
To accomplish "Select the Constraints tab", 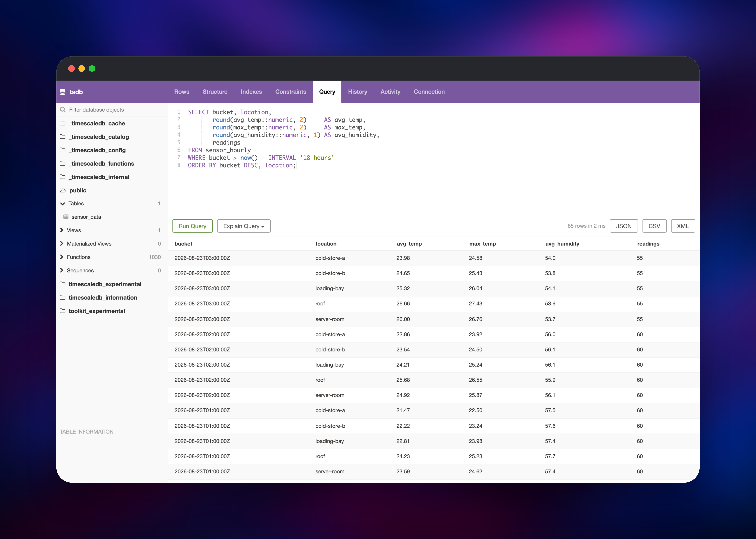I will (291, 92).
